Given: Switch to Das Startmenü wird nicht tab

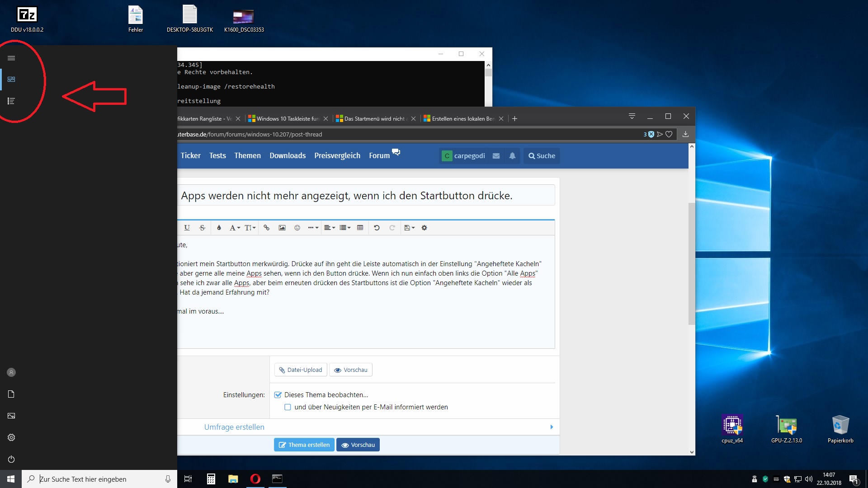Looking at the screenshot, I should click(x=374, y=119).
